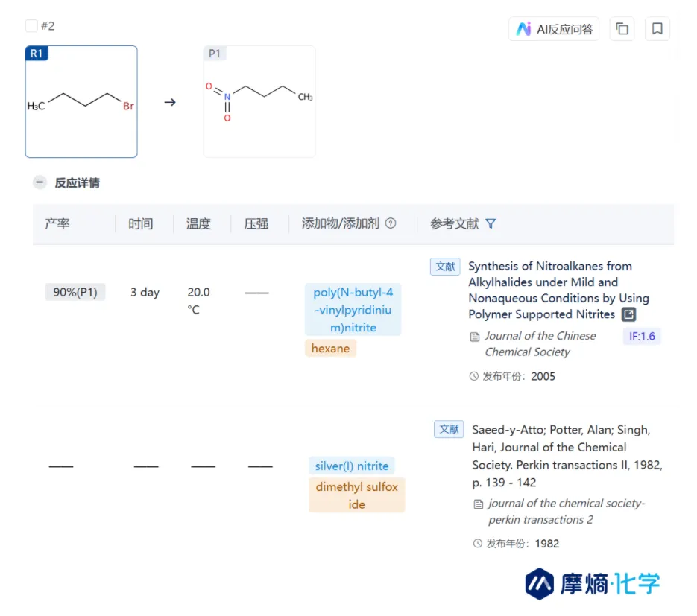Open external link icon after Polymer Supported Nitrites
Image resolution: width=697 pixels, height=616 pixels.
tap(629, 314)
